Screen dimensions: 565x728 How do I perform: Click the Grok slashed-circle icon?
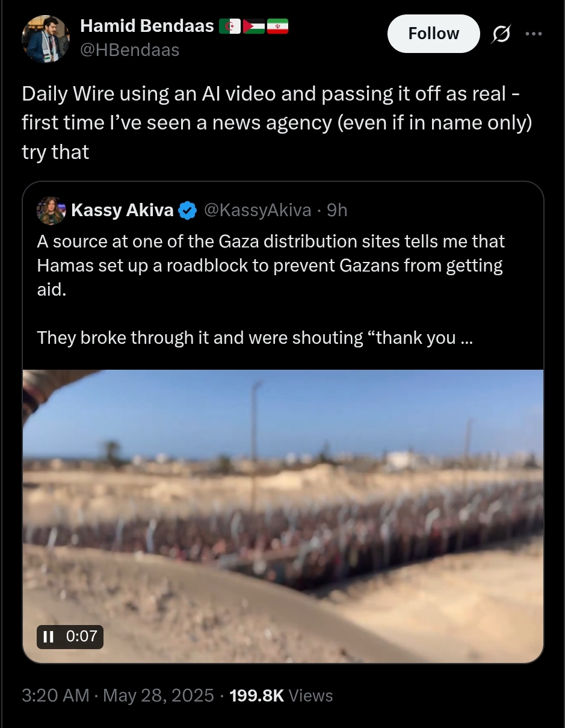click(x=501, y=35)
